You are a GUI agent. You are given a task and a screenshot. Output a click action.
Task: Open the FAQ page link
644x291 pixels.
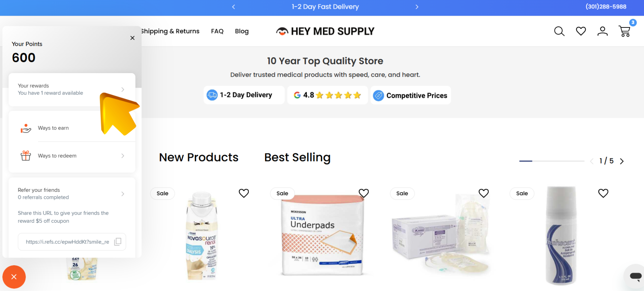217,31
